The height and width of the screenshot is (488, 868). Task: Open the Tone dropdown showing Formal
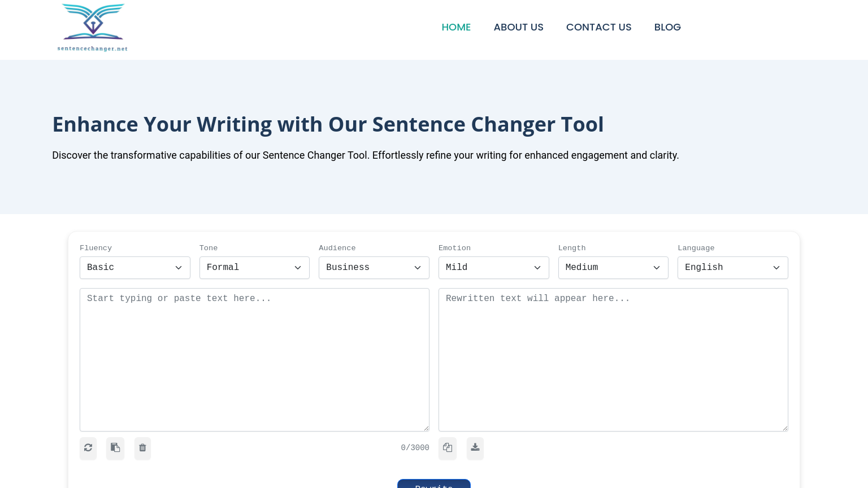(x=254, y=268)
